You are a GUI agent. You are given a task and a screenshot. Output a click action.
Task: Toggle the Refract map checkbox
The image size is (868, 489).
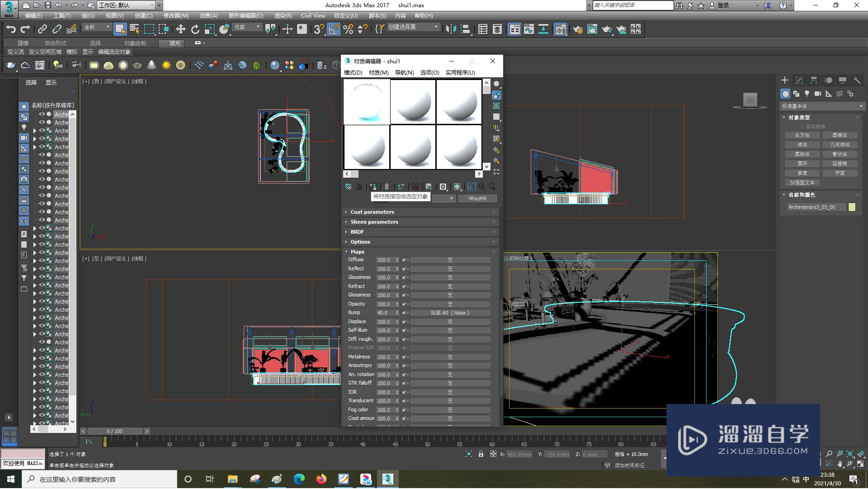(404, 287)
